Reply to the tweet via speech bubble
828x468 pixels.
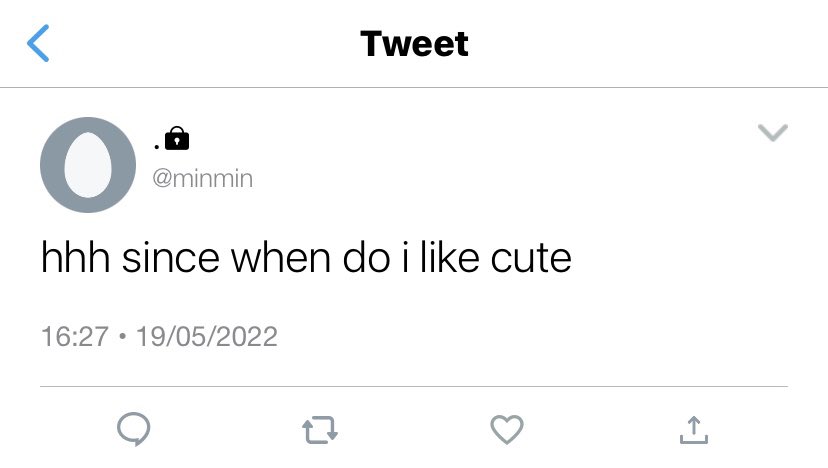pyautogui.click(x=134, y=429)
